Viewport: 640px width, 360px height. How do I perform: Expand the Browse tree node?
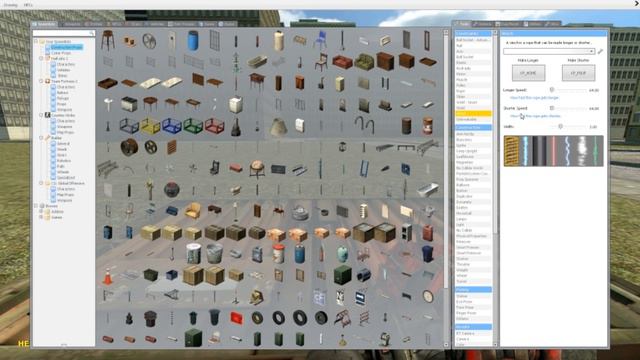tap(36, 206)
